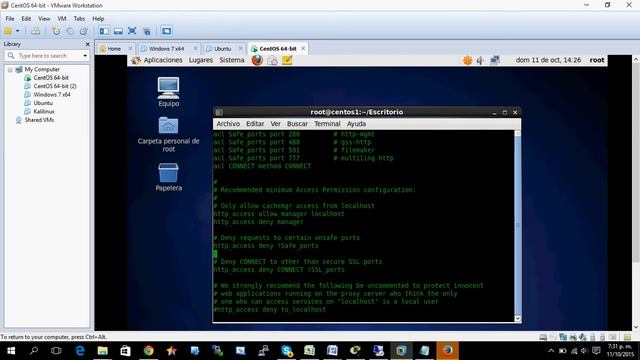Open Google Chrome from the taskbar

tap(149, 351)
